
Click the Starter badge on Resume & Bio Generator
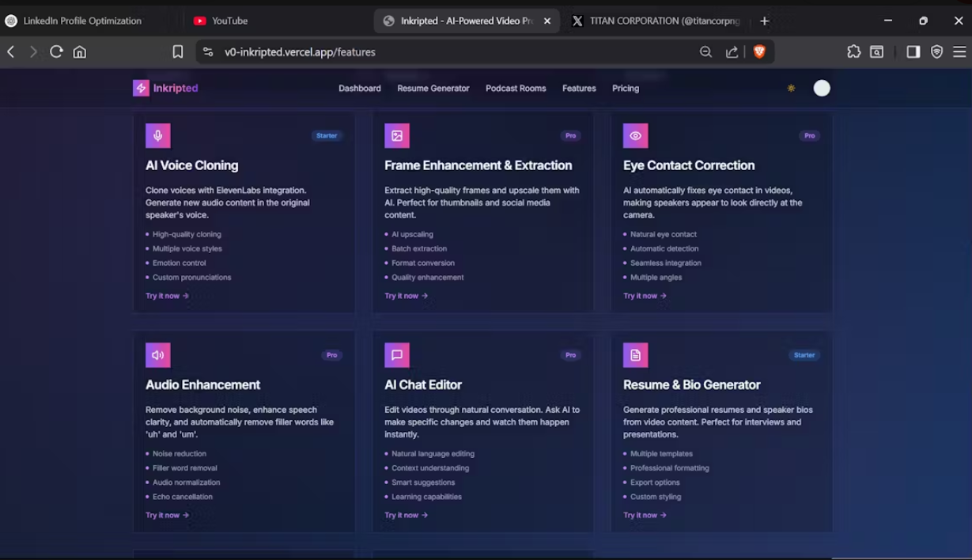[804, 355]
